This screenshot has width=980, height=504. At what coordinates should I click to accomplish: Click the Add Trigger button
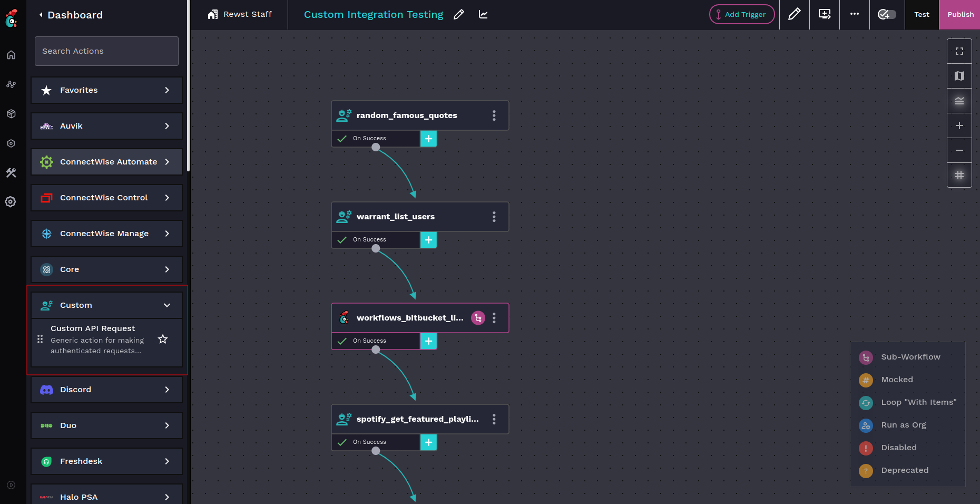click(x=741, y=14)
